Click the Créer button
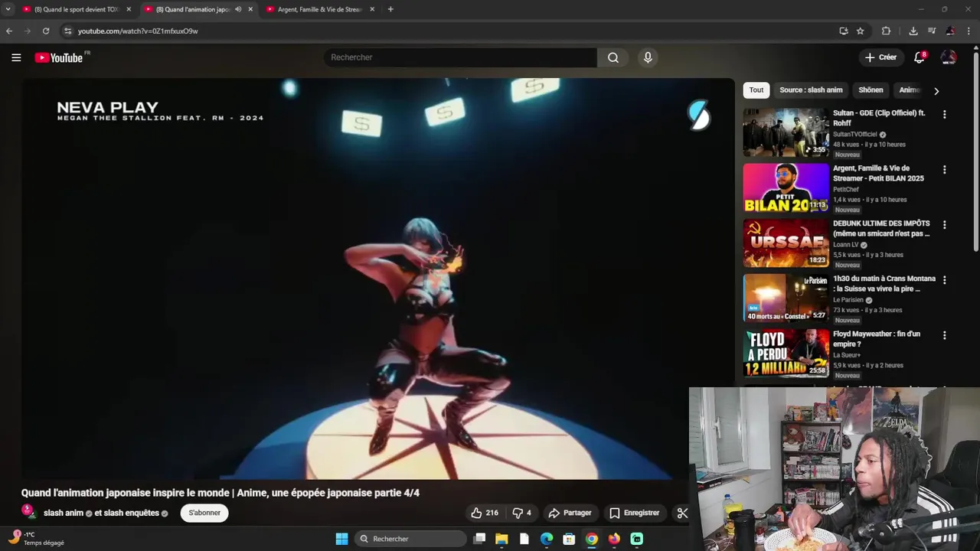The height and width of the screenshot is (551, 980). pyautogui.click(x=880, y=57)
